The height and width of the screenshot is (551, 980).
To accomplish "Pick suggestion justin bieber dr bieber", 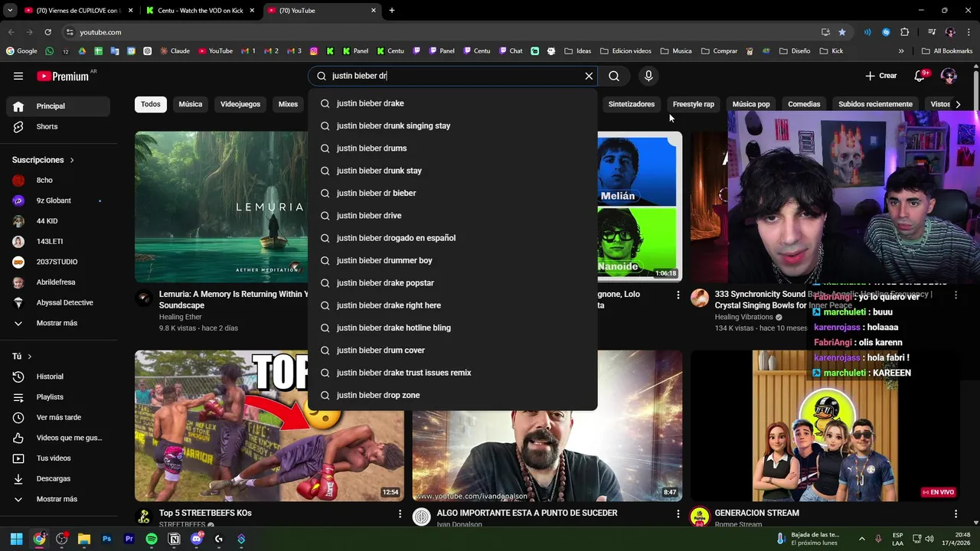I will point(452,193).
